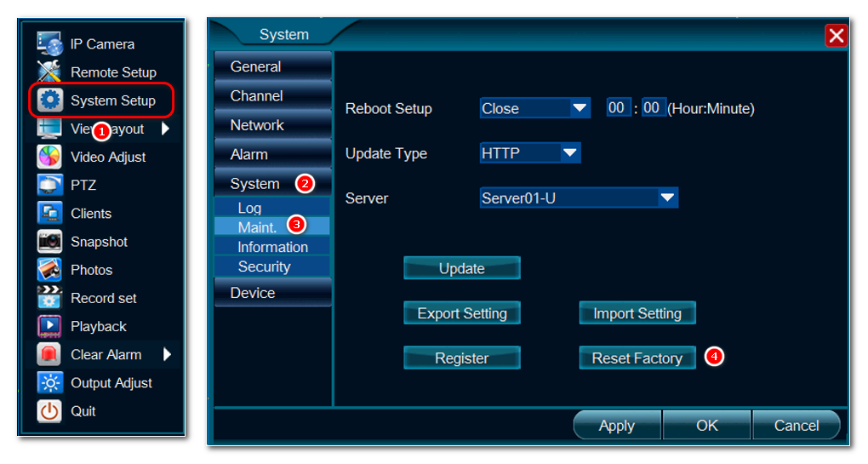This screenshot has width=868, height=464.
Task: Expand the Clear Alarm submenu arrow
Action: pyautogui.click(x=167, y=354)
